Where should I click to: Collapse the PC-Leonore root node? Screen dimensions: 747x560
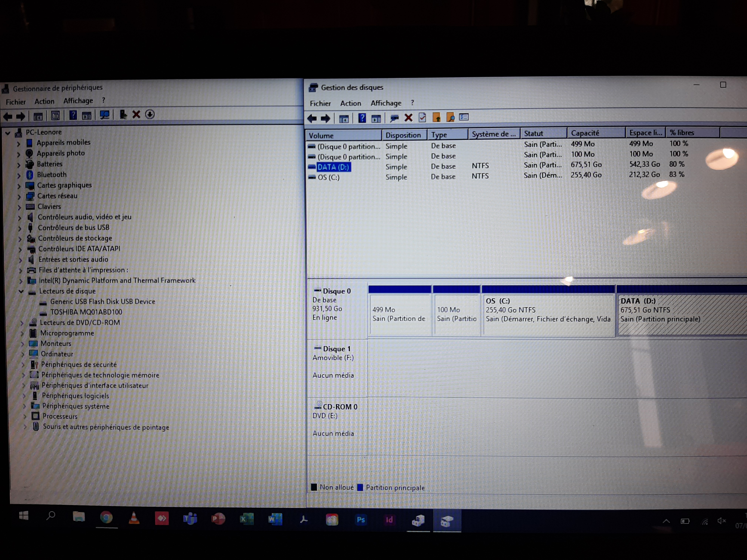8,133
